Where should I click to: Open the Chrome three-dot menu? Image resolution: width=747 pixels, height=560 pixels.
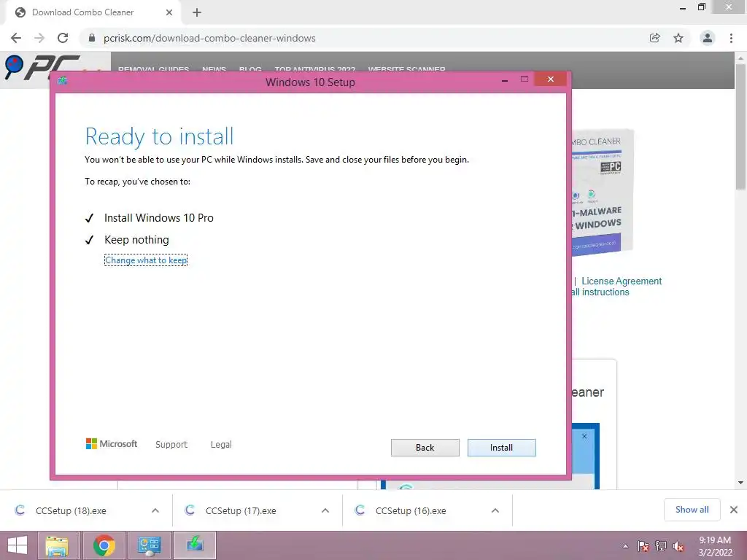coord(731,38)
